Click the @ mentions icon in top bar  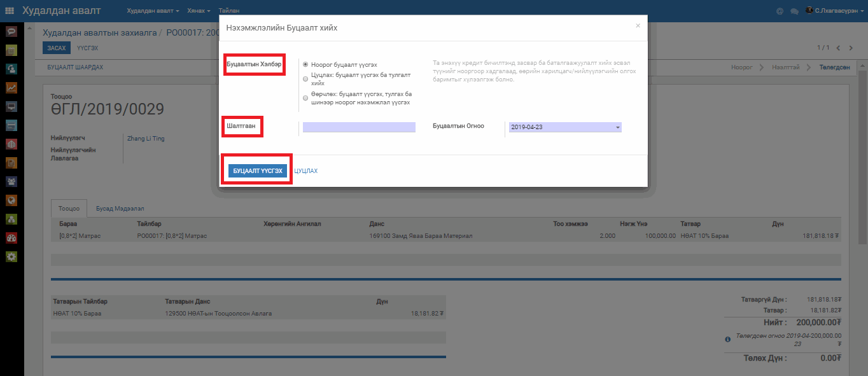(x=780, y=11)
